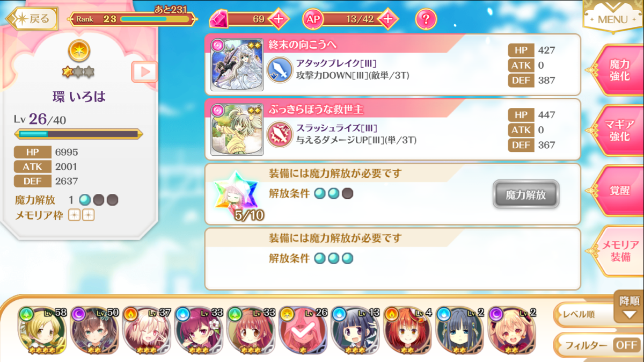Viewport: 644px width, 362px height.
Task: Click the 魔力解放 button
Action: tap(526, 194)
